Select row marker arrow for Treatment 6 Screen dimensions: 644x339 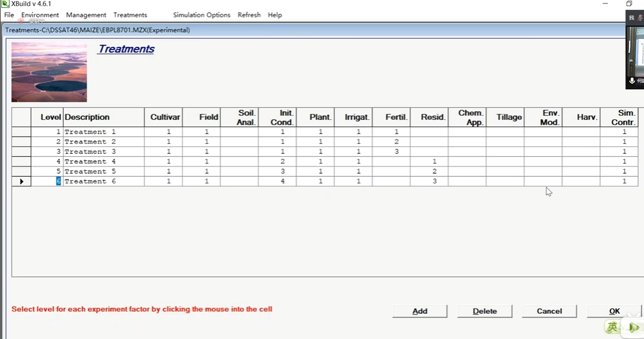[x=22, y=181]
